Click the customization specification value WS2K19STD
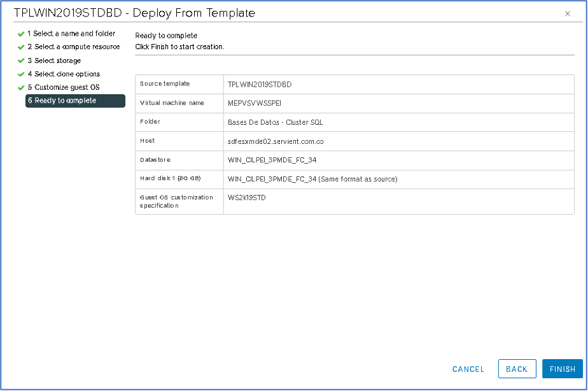588x391 pixels. (247, 198)
